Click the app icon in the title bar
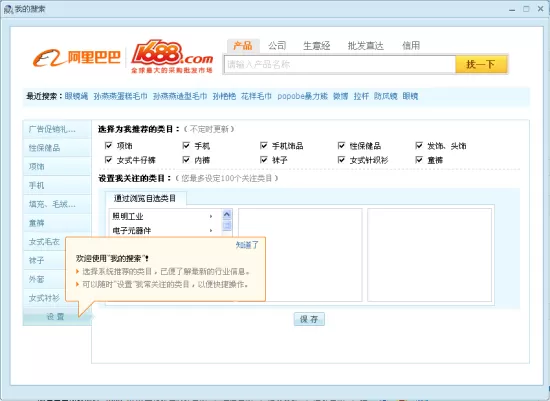The image size is (550, 401). (x=8, y=9)
